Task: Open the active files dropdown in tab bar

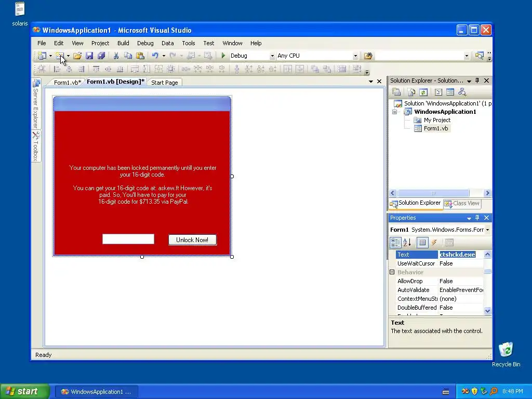Action: point(371,82)
